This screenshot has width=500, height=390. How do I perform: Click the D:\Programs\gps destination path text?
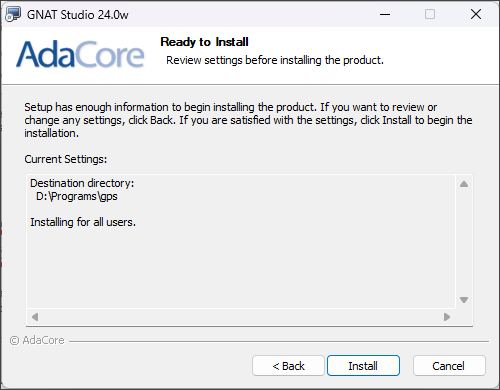click(77, 196)
